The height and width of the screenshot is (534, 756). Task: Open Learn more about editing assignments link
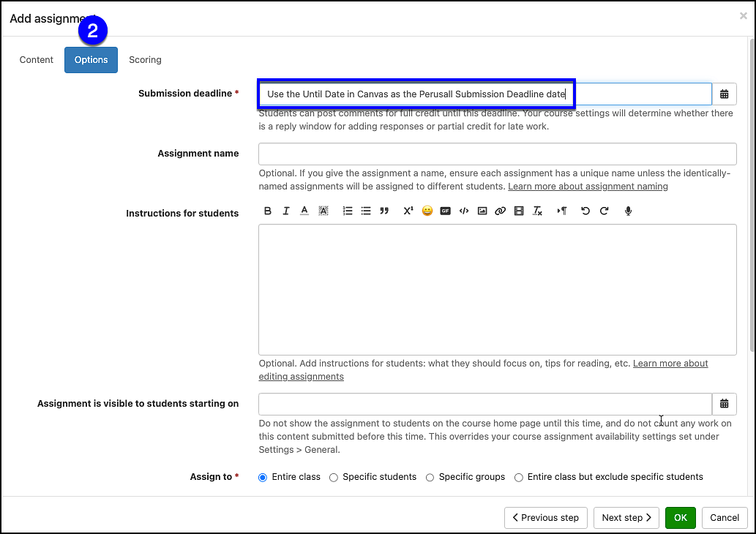[483, 370]
